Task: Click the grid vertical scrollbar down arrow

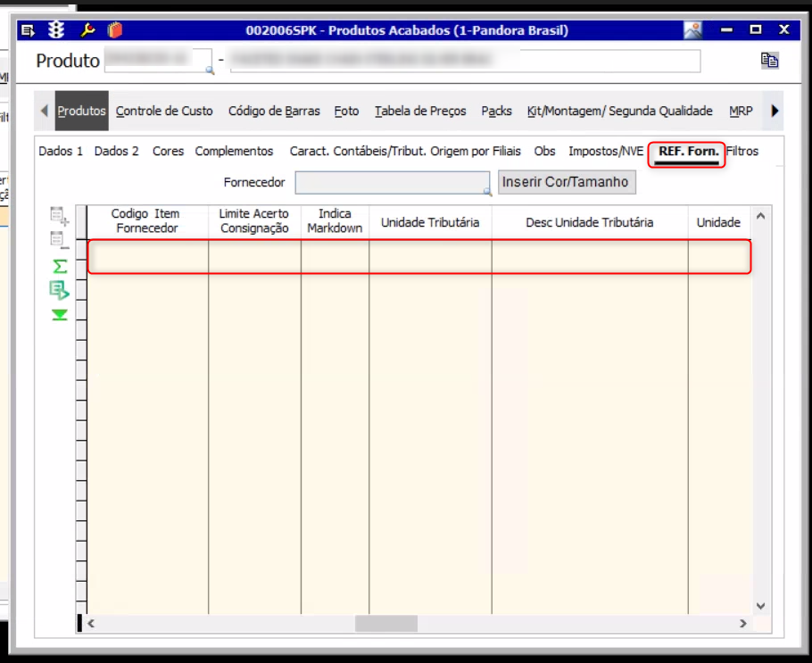Action: [x=761, y=606]
